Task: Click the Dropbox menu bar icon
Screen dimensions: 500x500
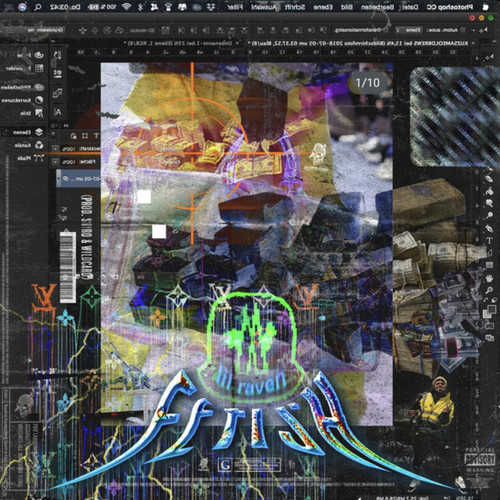Action: coord(210,7)
